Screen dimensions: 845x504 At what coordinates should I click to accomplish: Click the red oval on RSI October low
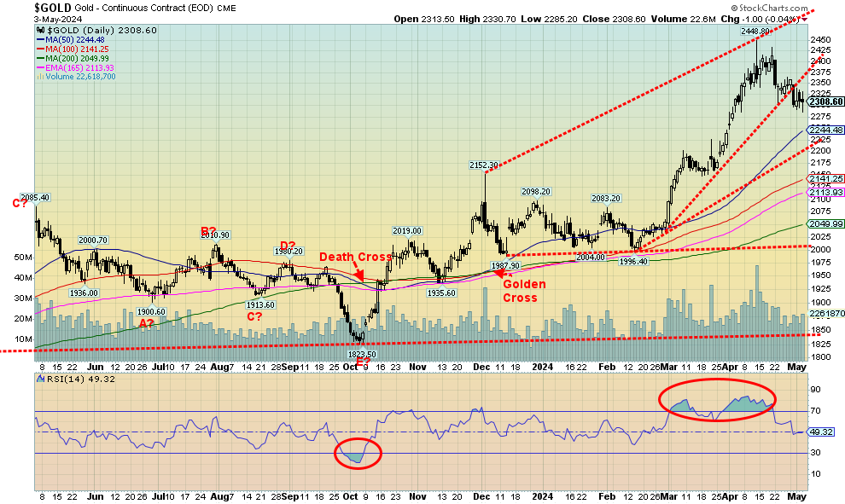click(x=358, y=453)
